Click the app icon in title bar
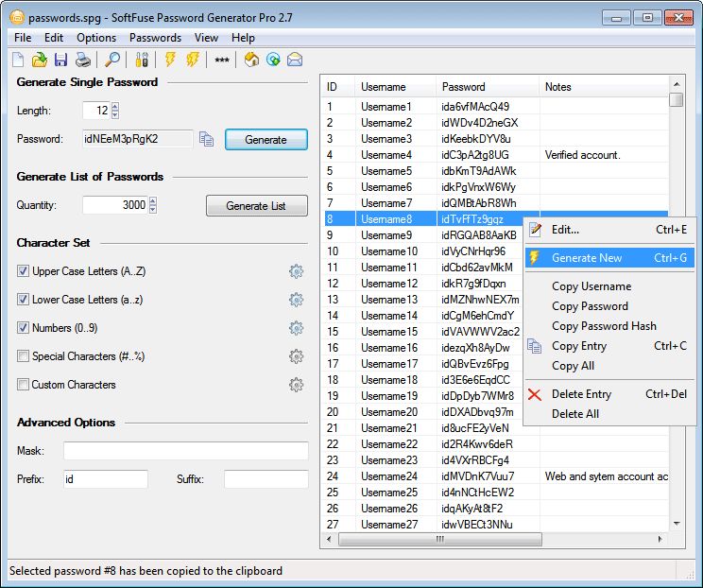The width and height of the screenshot is (703, 588). pyautogui.click(x=17, y=18)
